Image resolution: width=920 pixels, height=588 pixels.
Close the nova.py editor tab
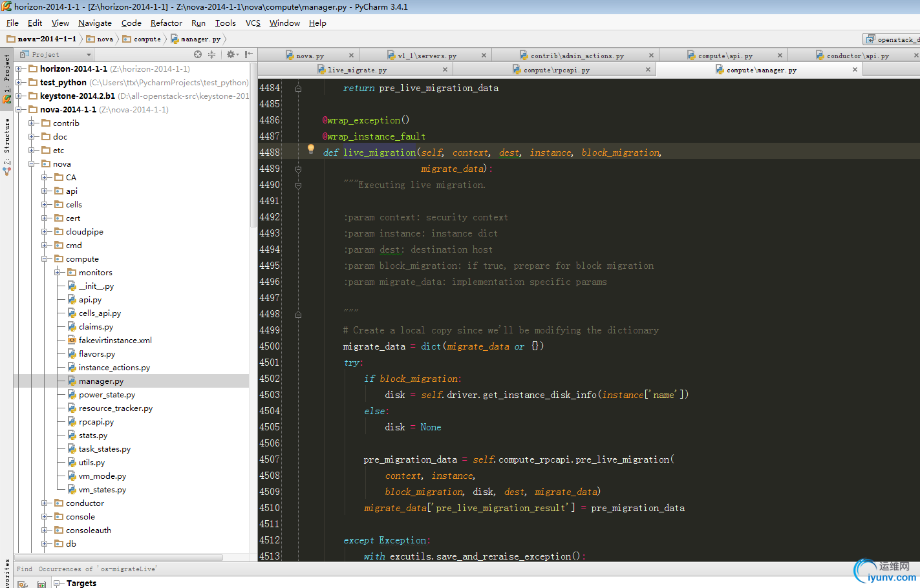click(351, 56)
